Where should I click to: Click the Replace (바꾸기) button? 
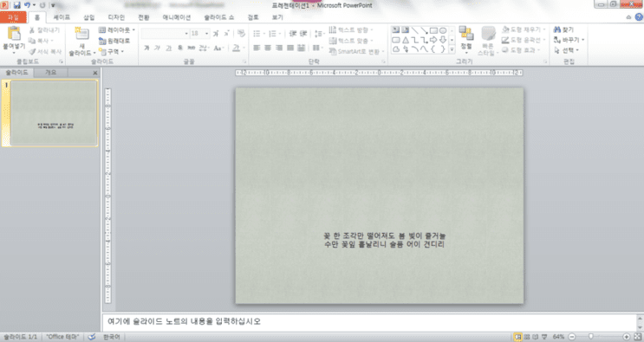[569, 40]
